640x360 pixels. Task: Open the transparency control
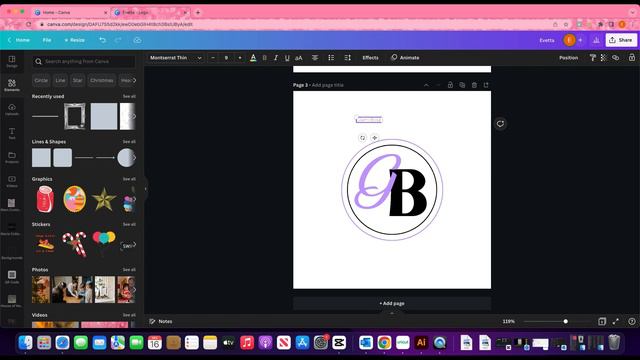coord(604,58)
